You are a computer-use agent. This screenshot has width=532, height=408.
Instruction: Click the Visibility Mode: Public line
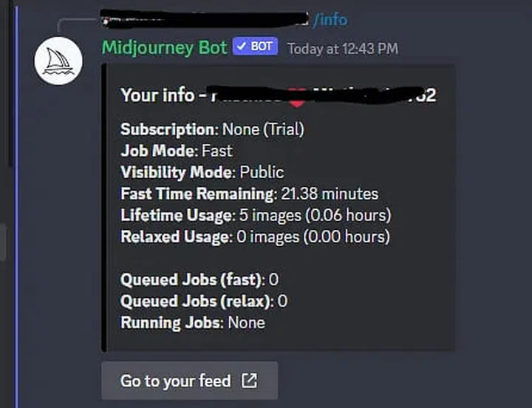point(202,172)
